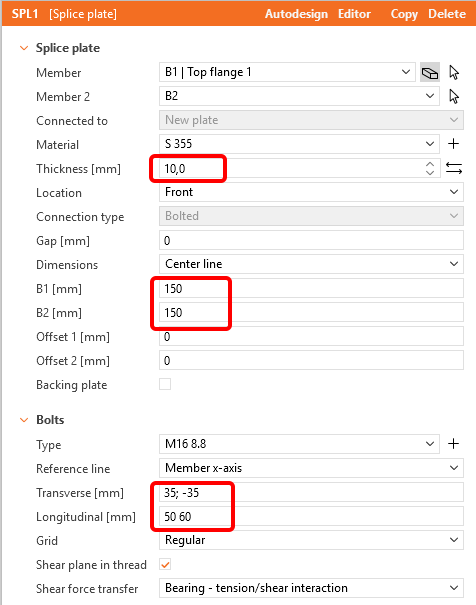Collapse the Splice plate section
The height and width of the screenshot is (605, 476).
coord(24,48)
